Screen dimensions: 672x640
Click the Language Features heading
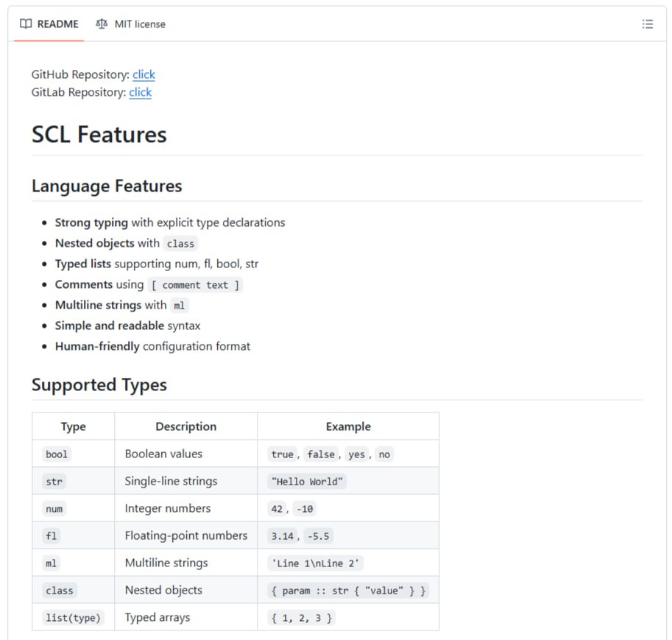click(107, 186)
